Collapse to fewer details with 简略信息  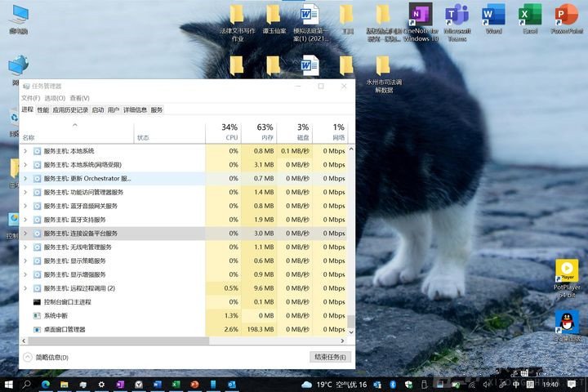click(x=46, y=357)
